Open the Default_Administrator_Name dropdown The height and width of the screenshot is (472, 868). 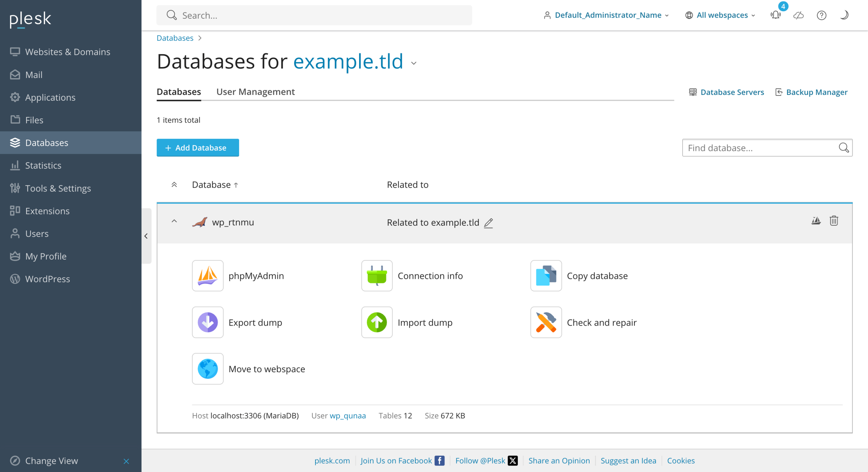tap(607, 15)
